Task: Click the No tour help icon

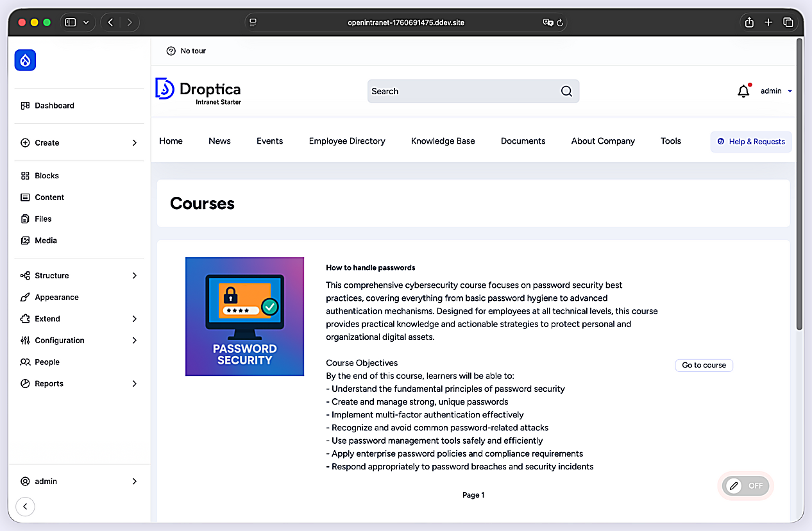Action: pyautogui.click(x=171, y=51)
